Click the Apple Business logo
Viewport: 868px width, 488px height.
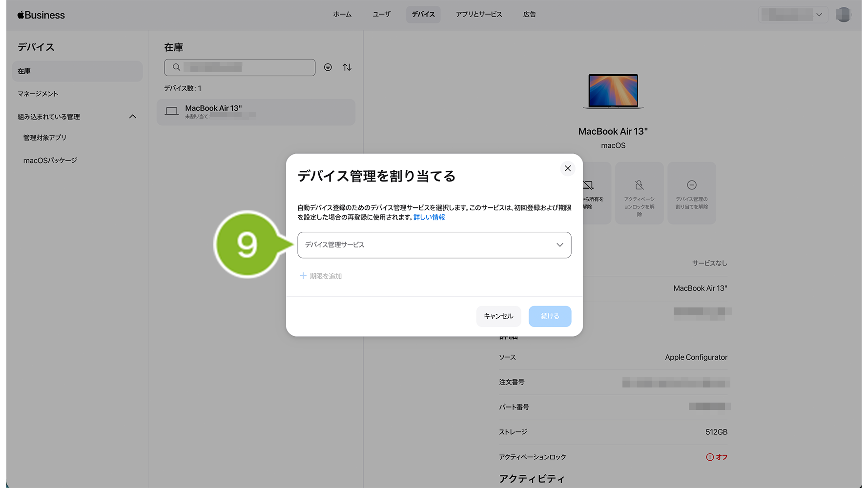(41, 15)
